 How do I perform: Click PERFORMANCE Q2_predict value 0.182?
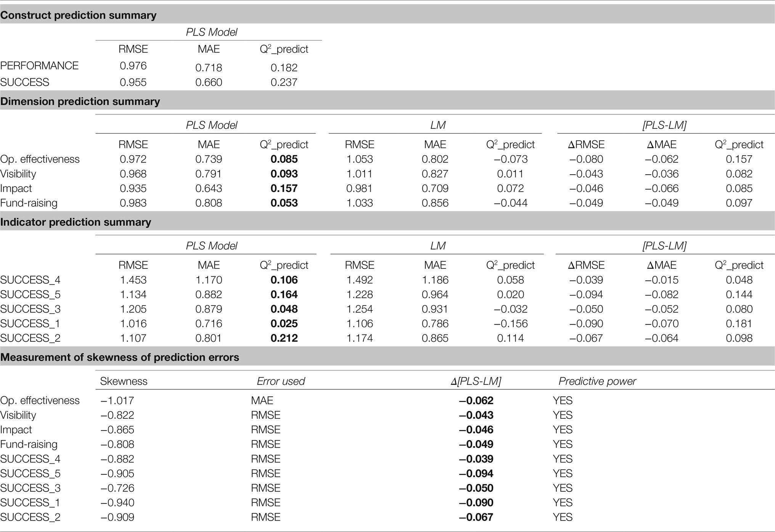[284, 68]
